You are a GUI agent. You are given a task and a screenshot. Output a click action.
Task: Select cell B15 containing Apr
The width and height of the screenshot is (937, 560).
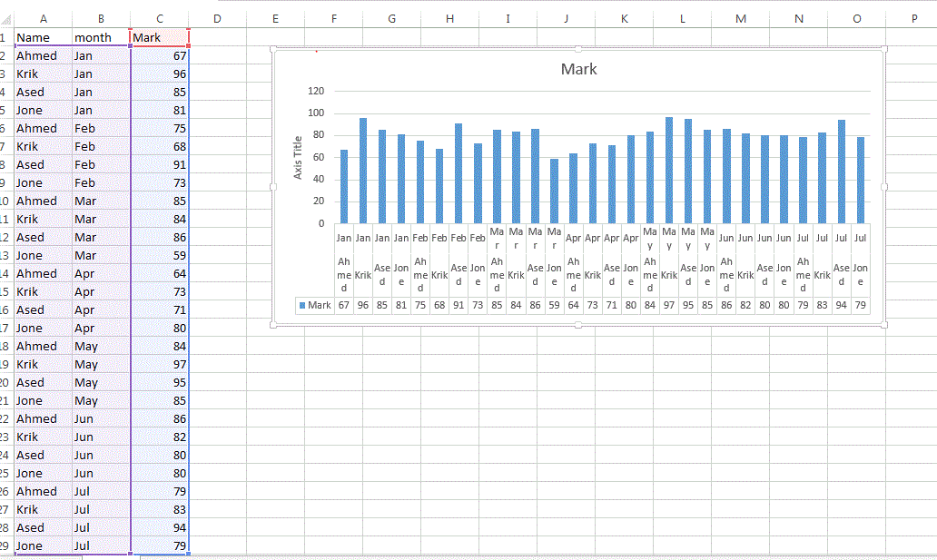click(101, 291)
